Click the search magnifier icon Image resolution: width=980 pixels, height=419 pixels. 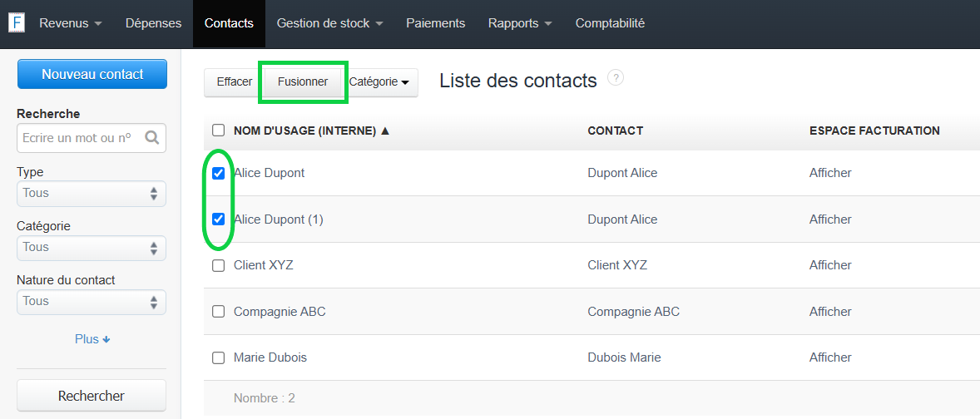152,137
